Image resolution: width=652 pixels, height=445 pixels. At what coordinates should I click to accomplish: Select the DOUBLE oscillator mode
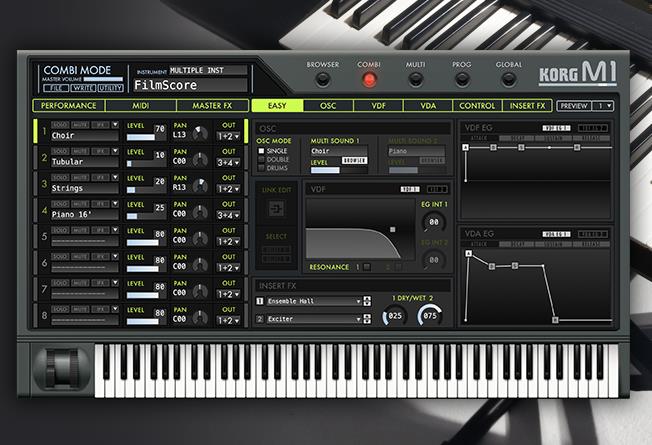pyautogui.click(x=262, y=159)
